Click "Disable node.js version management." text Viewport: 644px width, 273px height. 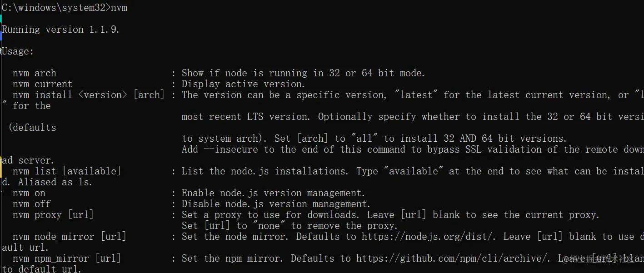click(x=276, y=204)
